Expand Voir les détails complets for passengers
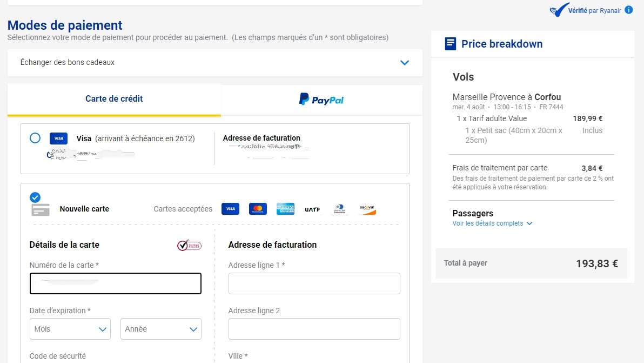This screenshot has width=644, height=363. click(x=488, y=223)
